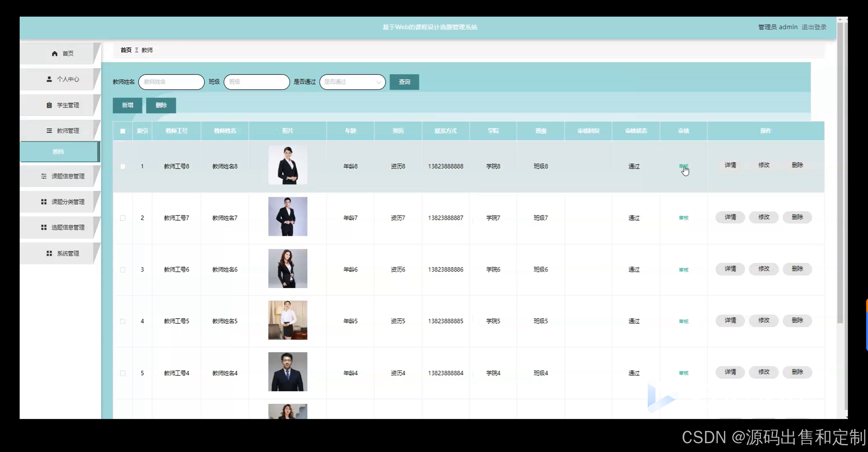Click the grid icon beside 选题信息管理

[x=44, y=227]
